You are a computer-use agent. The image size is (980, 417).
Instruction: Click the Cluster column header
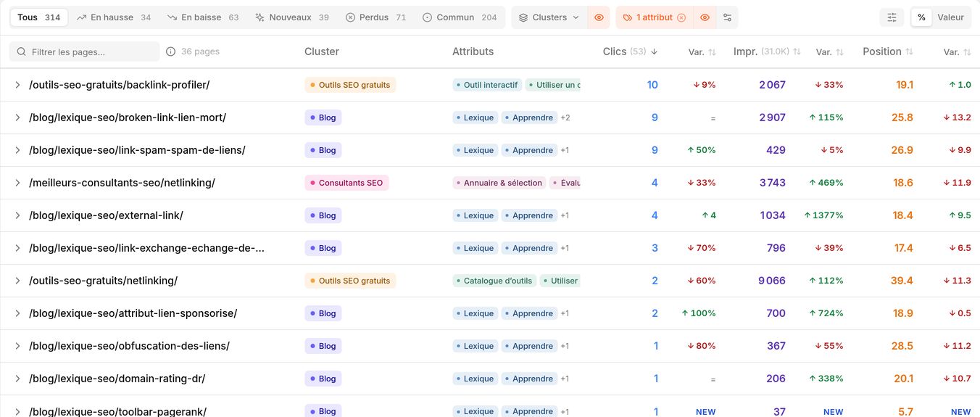322,51
